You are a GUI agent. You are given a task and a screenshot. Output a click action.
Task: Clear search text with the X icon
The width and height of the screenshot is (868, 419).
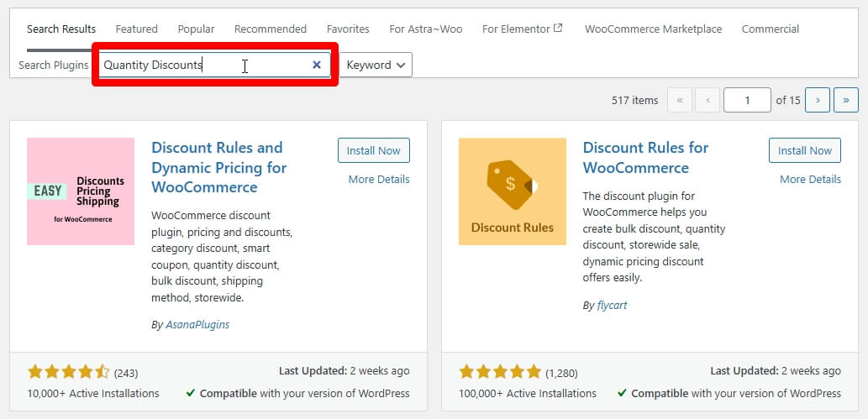pyautogui.click(x=317, y=65)
